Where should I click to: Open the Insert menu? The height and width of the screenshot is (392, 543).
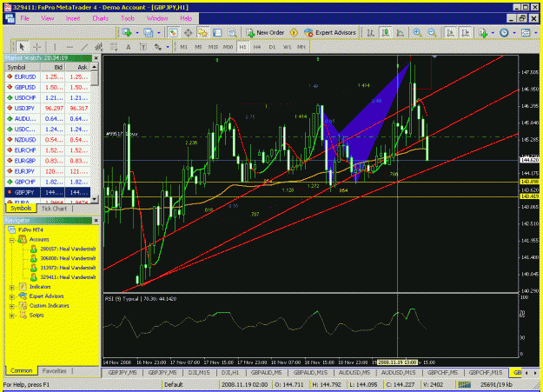pyautogui.click(x=73, y=18)
